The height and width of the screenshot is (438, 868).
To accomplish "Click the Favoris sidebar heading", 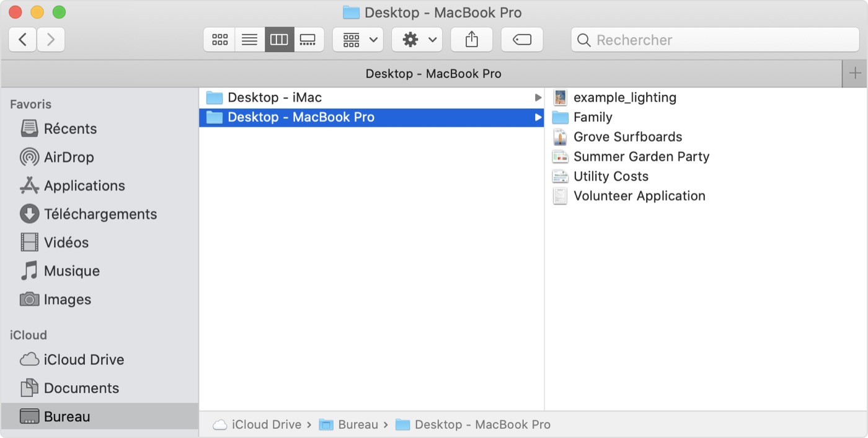I will click(x=30, y=104).
